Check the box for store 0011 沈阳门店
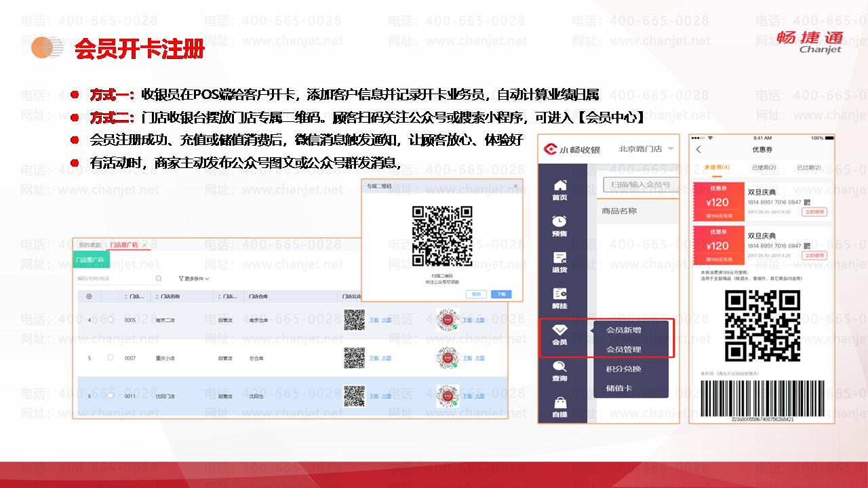The height and width of the screenshot is (488, 868). (x=111, y=395)
